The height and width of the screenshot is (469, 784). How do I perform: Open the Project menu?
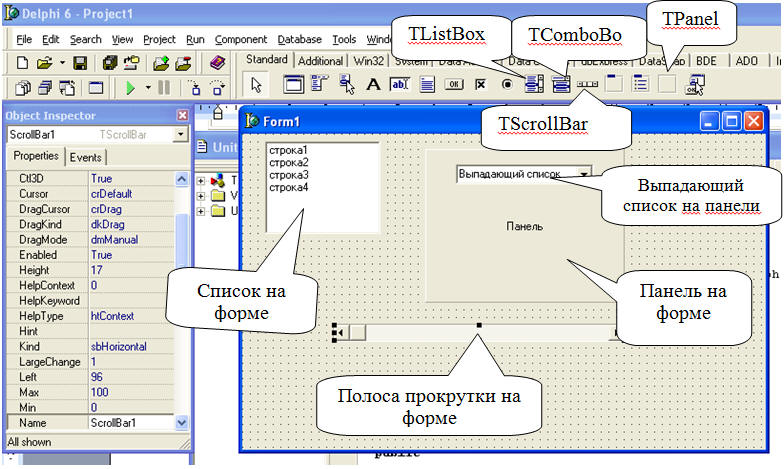pyautogui.click(x=160, y=39)
